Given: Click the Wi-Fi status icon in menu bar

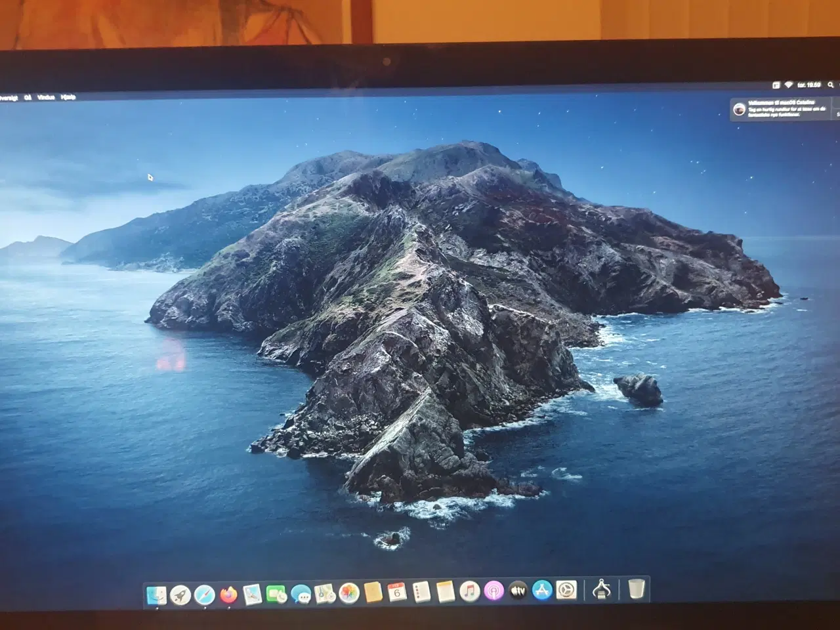Looking at the screenshot, I should tap(788, 86).
